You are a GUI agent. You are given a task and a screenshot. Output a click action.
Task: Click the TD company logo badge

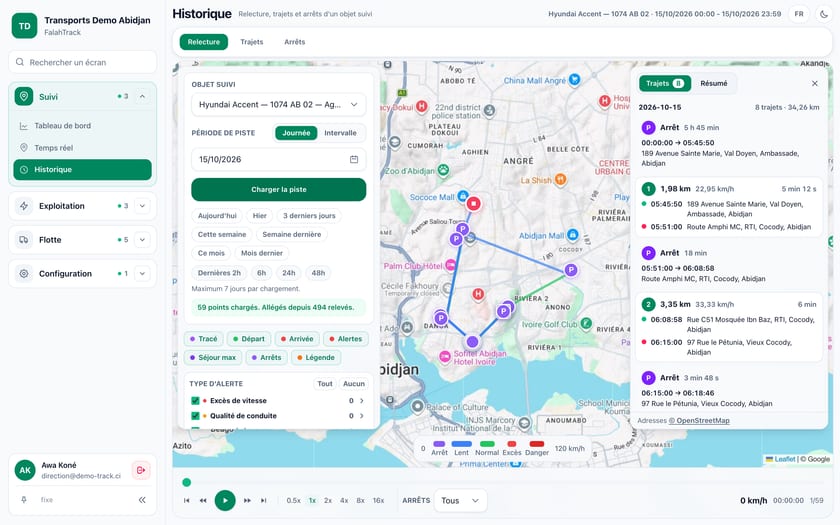point(25,26)
